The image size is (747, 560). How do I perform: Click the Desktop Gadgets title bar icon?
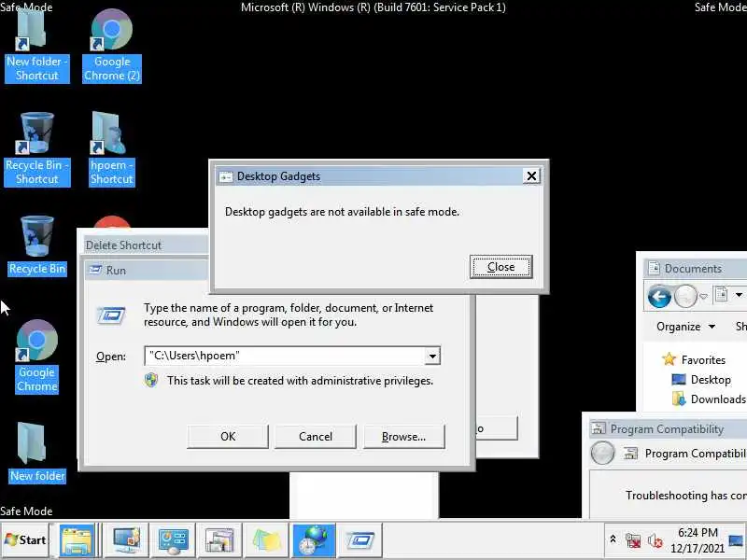(225, 176)
